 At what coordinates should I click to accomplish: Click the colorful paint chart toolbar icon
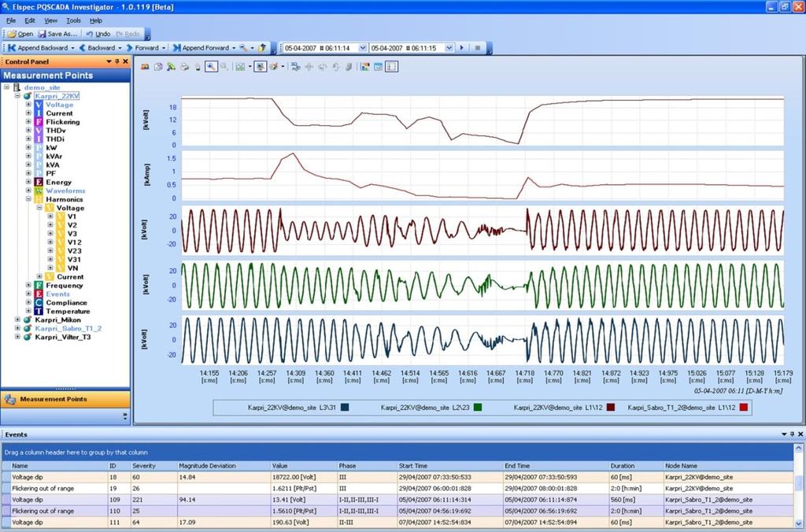click(275, 67)
